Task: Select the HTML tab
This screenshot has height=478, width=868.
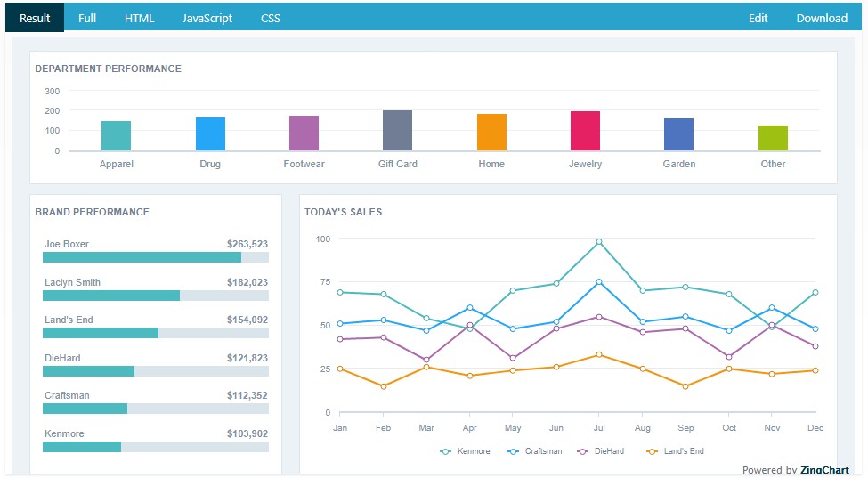Action: click(x=140, y=18)
